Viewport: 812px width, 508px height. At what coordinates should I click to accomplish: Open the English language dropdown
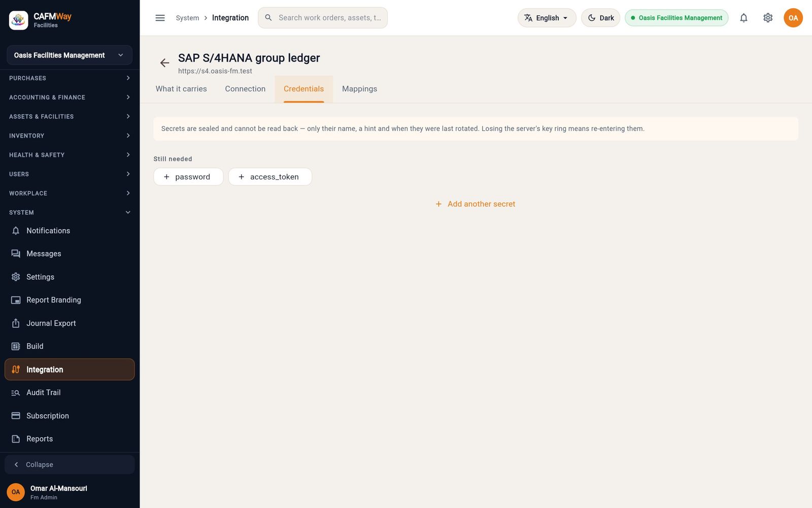[547, 18]
